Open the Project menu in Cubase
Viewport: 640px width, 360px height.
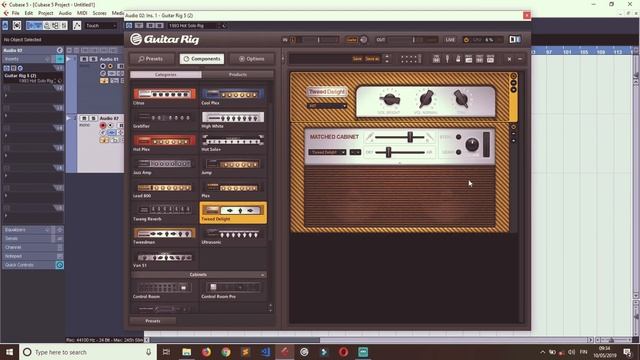click(x=46, y=13)
